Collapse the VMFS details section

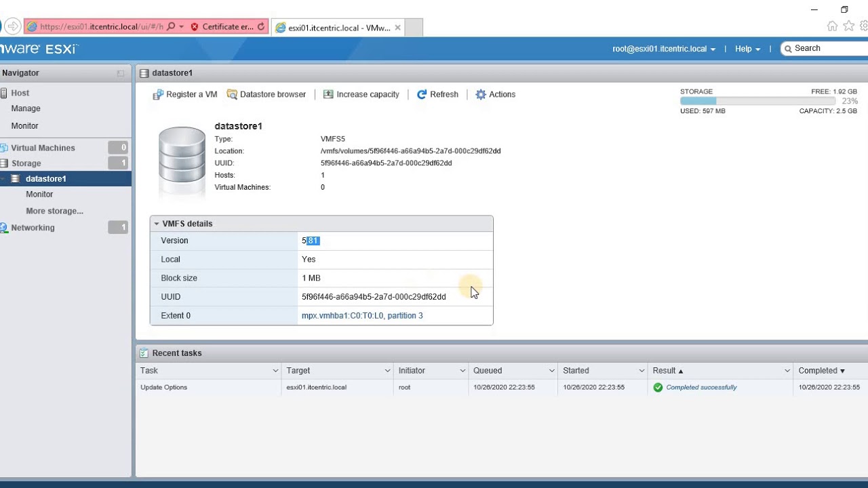click(x=157, y=224)
